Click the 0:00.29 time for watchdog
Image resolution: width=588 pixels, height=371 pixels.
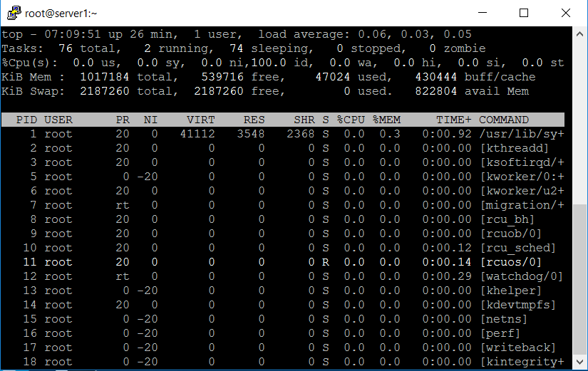[447, 276]
